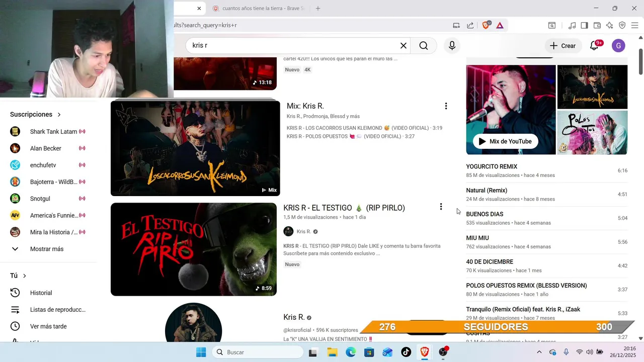Screen dimensions: 644x362
Task: Click the Kris R. channel avatar thumbnail
Action: (193, 322)
